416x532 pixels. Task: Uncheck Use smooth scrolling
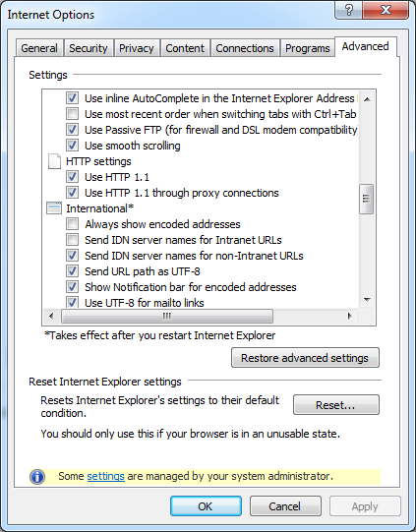72,146
